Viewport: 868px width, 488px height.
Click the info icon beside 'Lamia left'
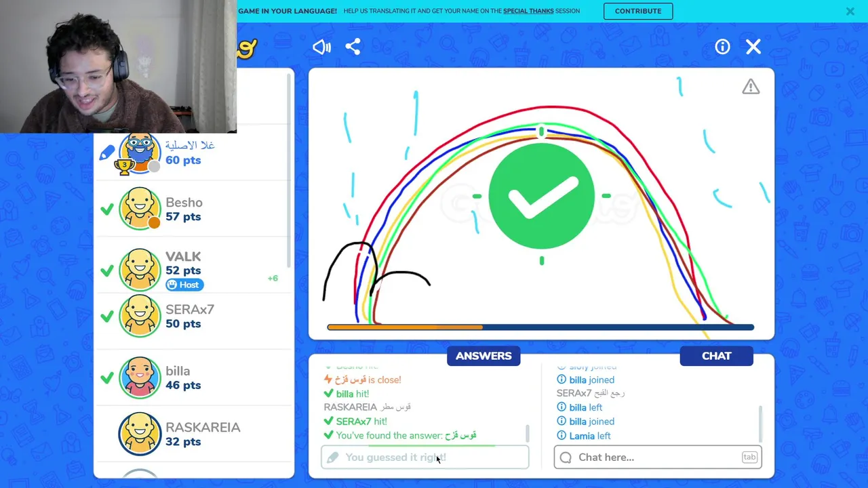[x=561, y=436]
